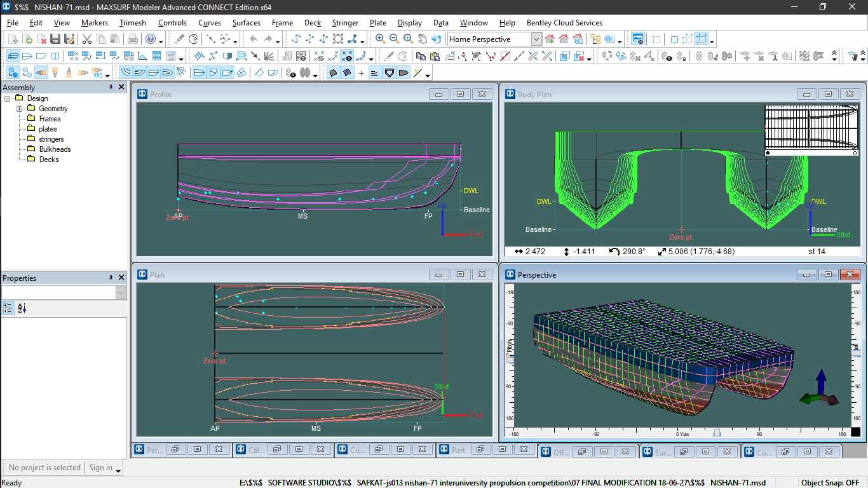Click the Yaw slider thumb in Perspective window
The height and width of the screenshot is (488, 868).
[717, 433]
